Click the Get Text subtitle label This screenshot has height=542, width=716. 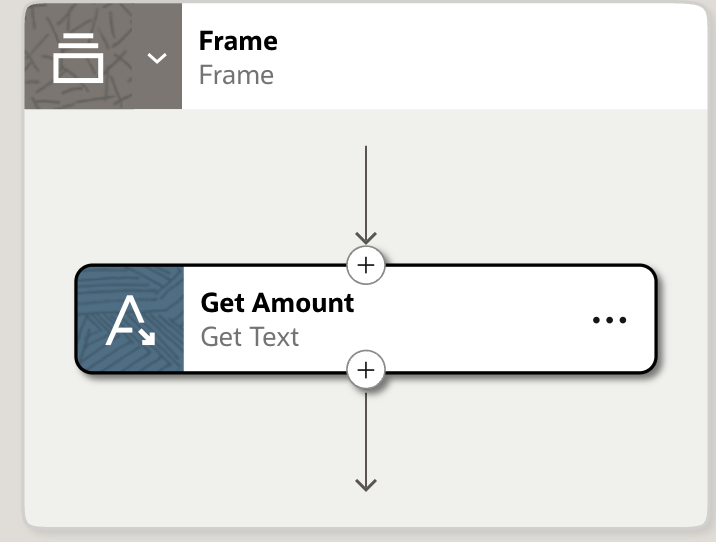click(250, 337)
